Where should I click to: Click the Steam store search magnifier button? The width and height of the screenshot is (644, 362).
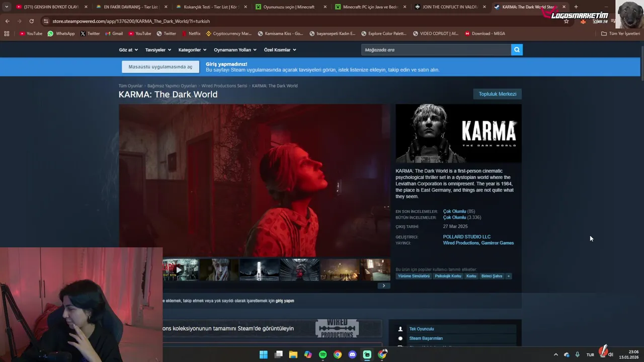[x=517, y=50]
